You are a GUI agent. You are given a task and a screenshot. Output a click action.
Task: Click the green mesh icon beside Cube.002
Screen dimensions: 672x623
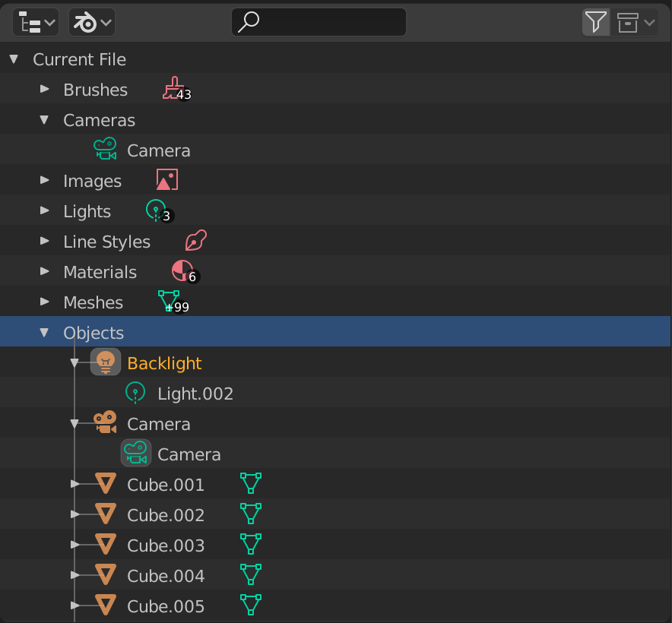click(x=251, y=514)
